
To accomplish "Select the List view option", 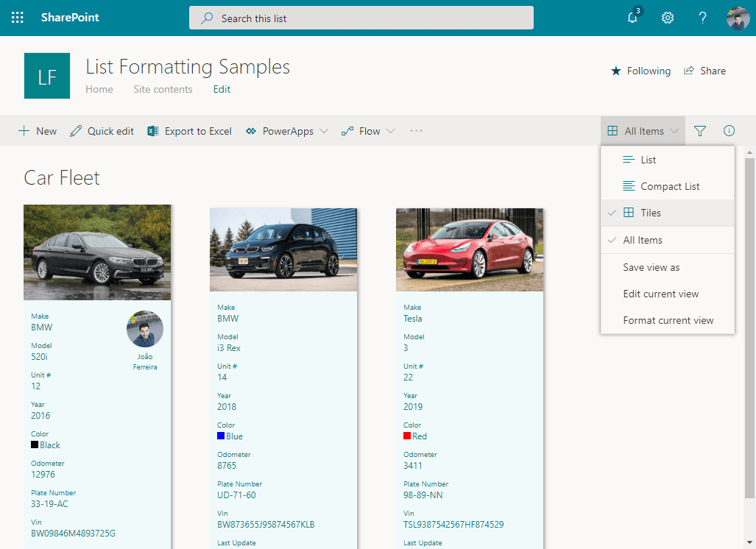I will [x=667, y=160].
